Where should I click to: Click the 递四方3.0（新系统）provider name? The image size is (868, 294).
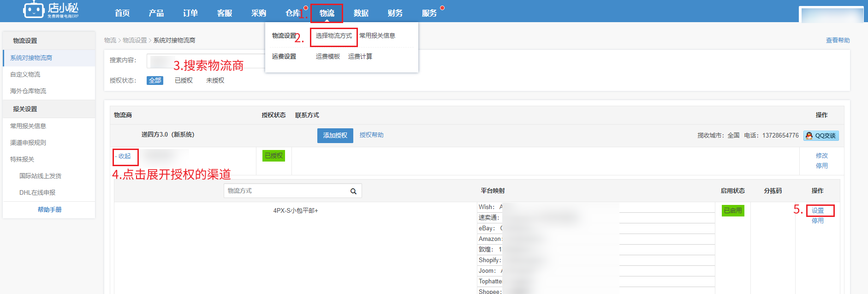[x=168, y=134]
